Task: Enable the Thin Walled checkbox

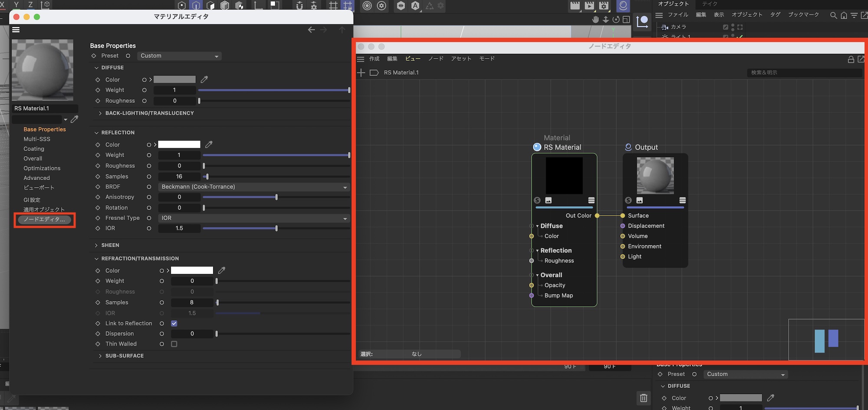Action: 174,344
